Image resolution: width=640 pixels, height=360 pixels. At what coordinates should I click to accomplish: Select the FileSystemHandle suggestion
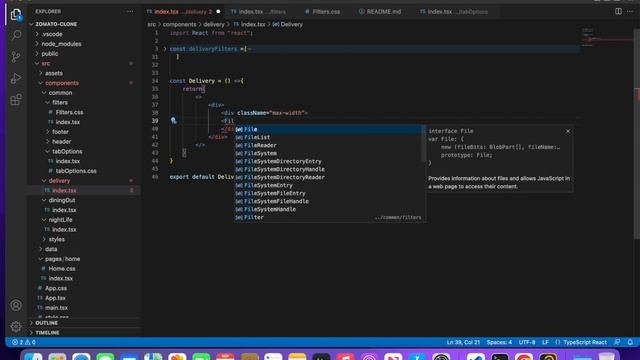pyautogui.click(x=328, y=209)
